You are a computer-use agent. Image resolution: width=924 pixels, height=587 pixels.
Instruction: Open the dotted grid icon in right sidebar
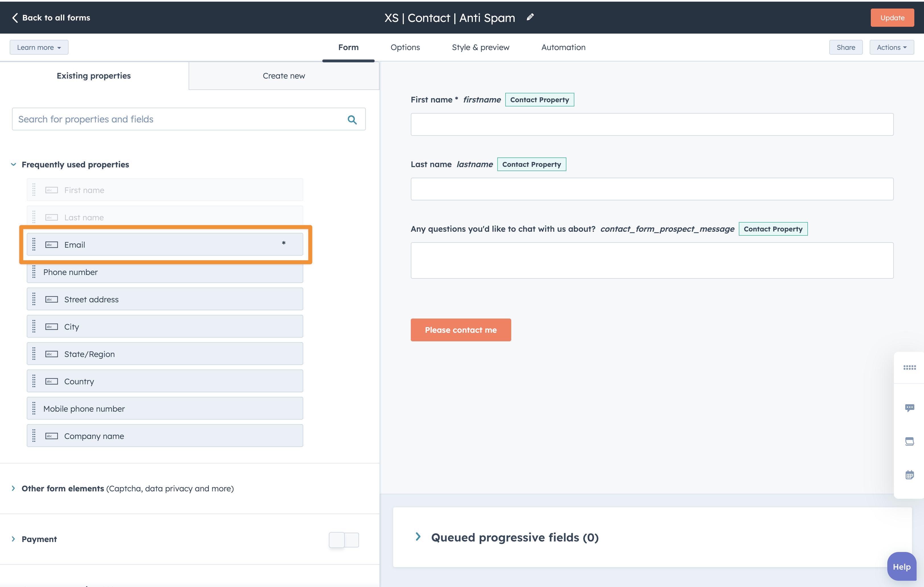[909, 368]
